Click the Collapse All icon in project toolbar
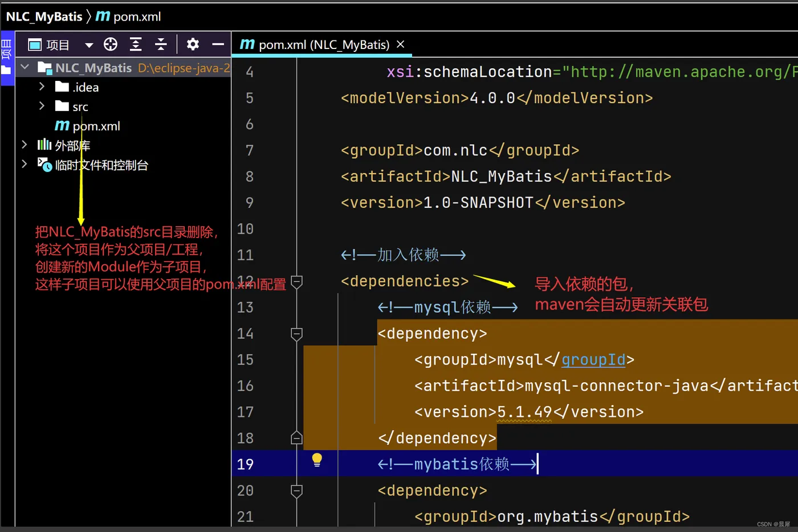The width and height of the screenshot is (798, 532). pos(161,44)
